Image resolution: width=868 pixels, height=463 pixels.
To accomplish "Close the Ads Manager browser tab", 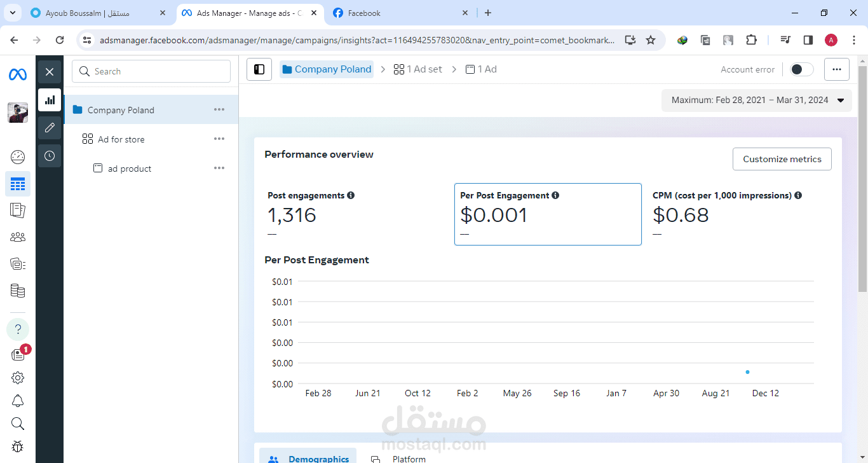I will click(x=314, y=13).
